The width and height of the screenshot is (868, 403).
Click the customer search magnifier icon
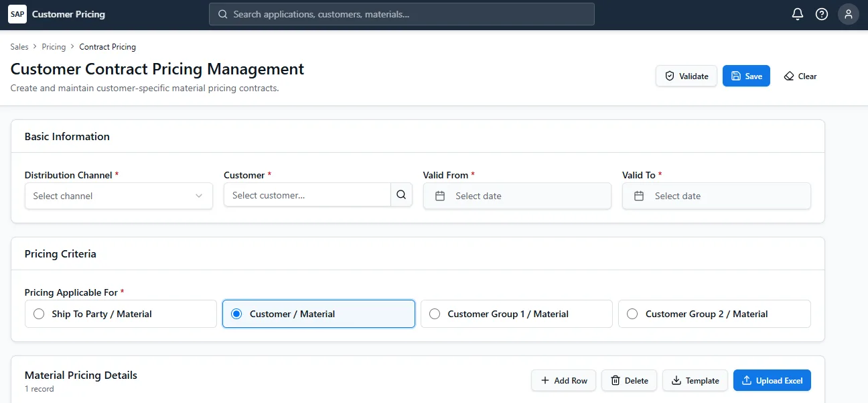[401, 195]
